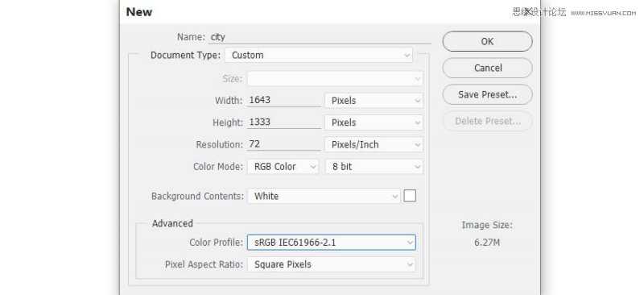Image resolution: width=644 pixels, height=295 pixels.
Task: Open the Background Contents dropdown
Action: (324, 196)
